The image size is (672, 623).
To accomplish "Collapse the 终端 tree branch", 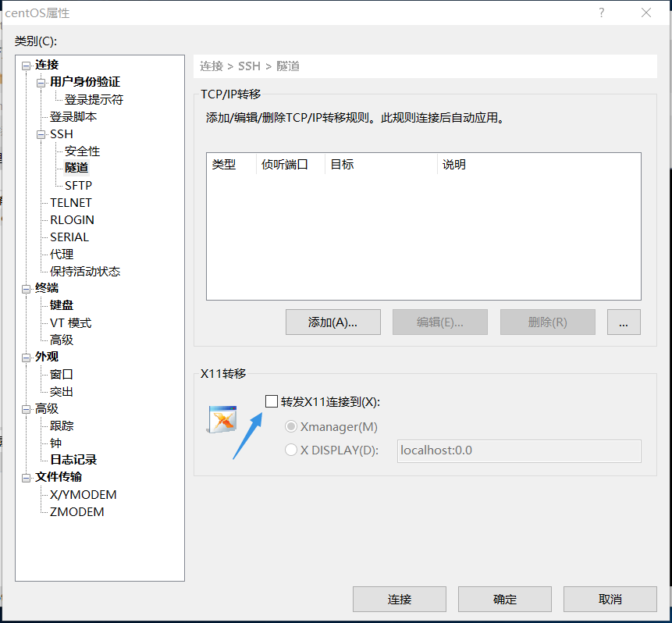I will [x=26, y=287].
